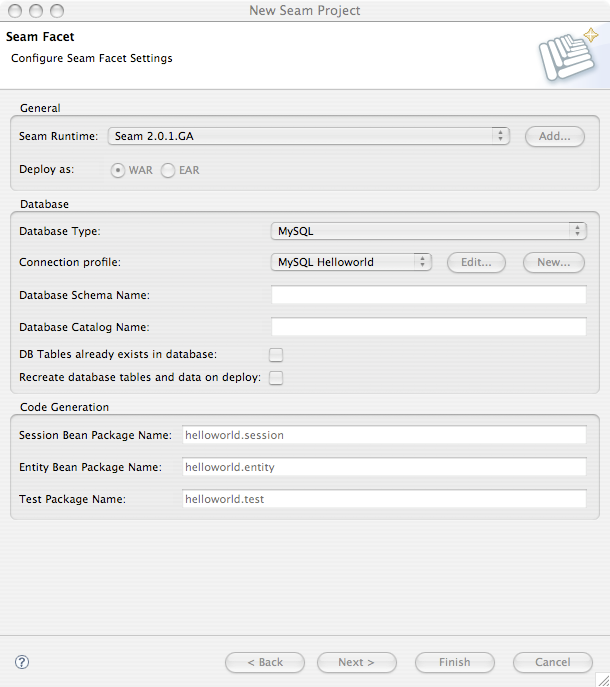Toggle Recreate database tables on deploy
This screenshot has height=687, width=610.
pos(276,377)
